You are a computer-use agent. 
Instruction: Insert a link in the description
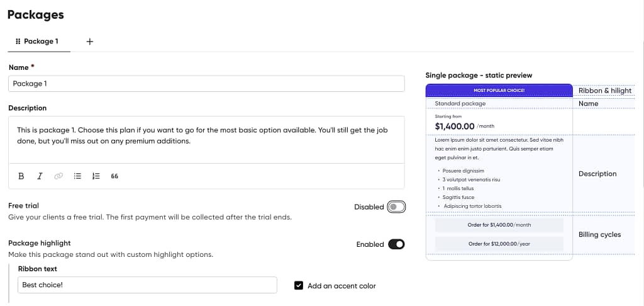pyautogui.click(x=58, y=176)
